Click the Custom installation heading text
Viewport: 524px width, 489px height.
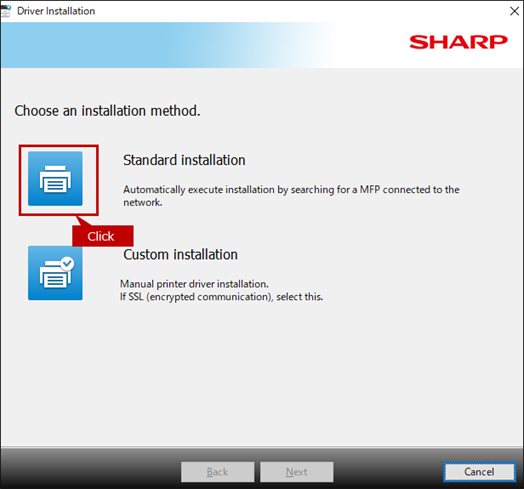tap(180, 255)
